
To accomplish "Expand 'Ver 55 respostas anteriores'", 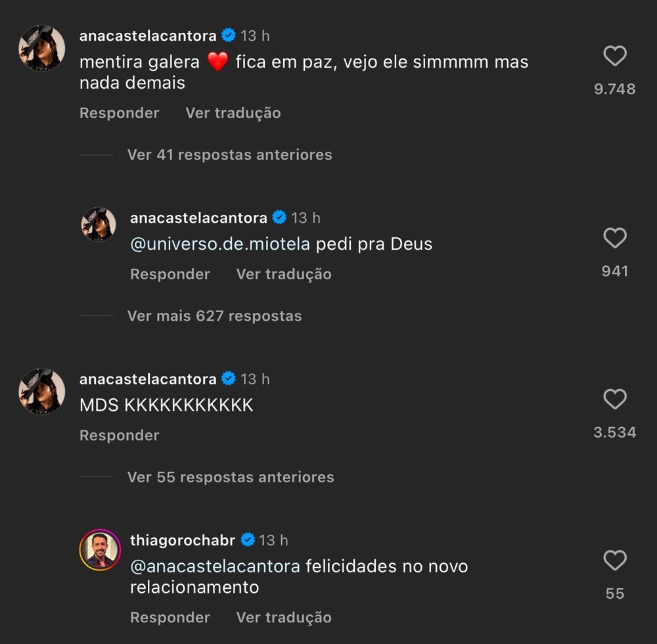I will point(231,477).
